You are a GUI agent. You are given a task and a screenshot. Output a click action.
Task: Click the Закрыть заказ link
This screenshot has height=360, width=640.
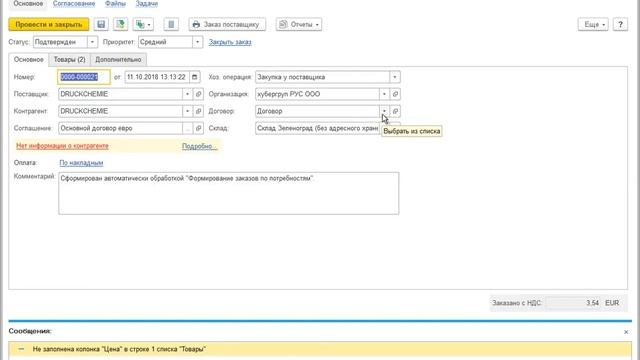coord(230,42)
